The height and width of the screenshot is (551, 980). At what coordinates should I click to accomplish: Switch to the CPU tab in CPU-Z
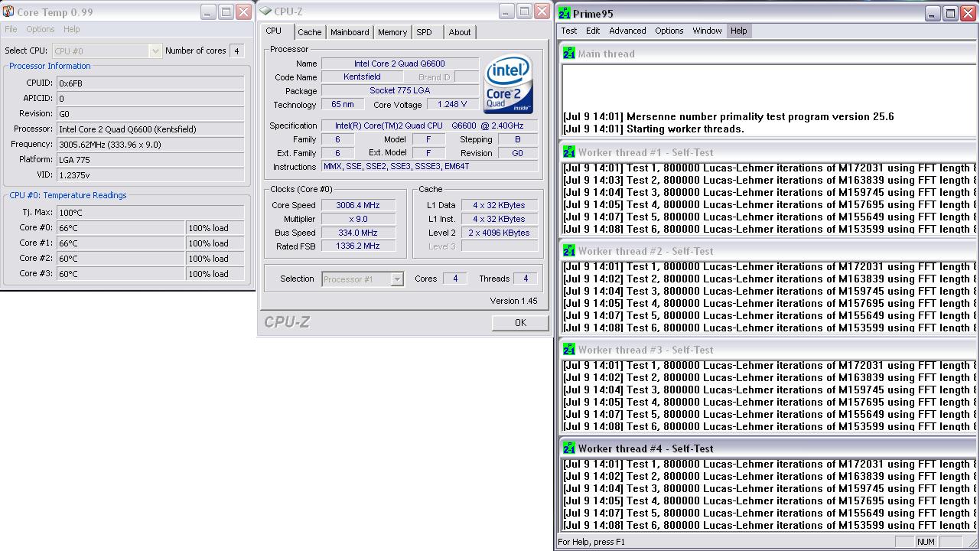(273, 31)
